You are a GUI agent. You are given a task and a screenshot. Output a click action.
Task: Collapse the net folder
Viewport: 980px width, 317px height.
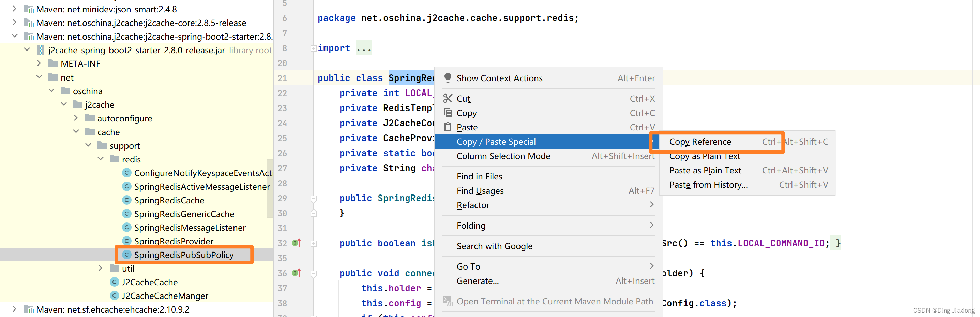coord(39,77)
